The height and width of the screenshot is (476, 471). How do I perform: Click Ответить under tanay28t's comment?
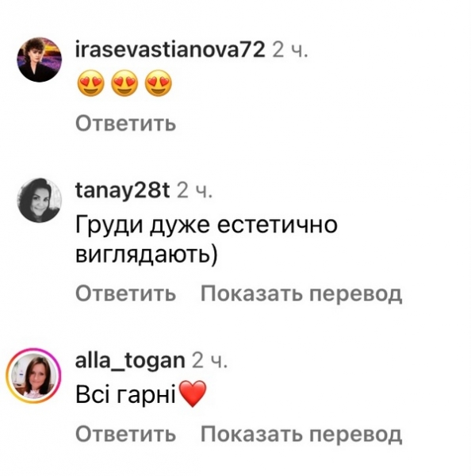click(x=125, y=294)
